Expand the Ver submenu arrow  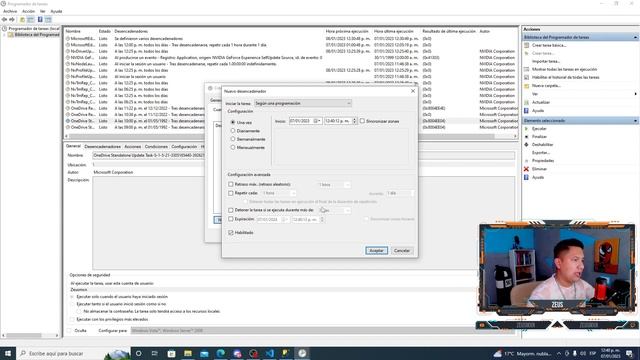pyautogui.click(x=636, y=94)
